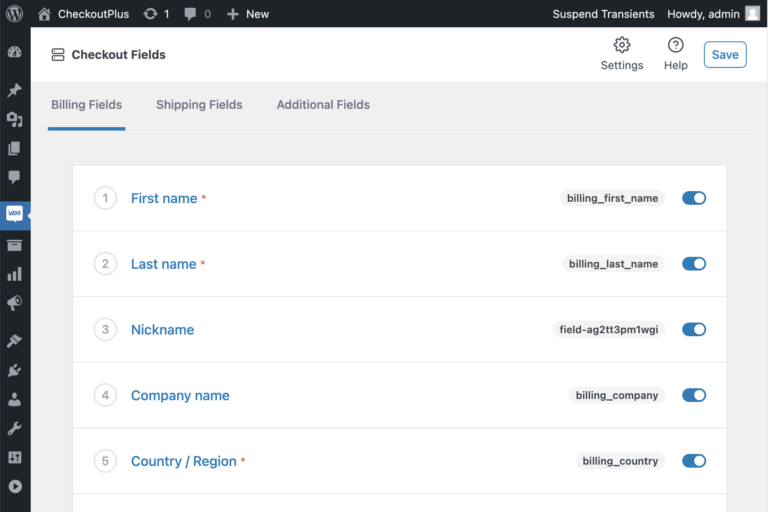Toggle off the Last name field
768x512 pixels.
coord(694,264)
